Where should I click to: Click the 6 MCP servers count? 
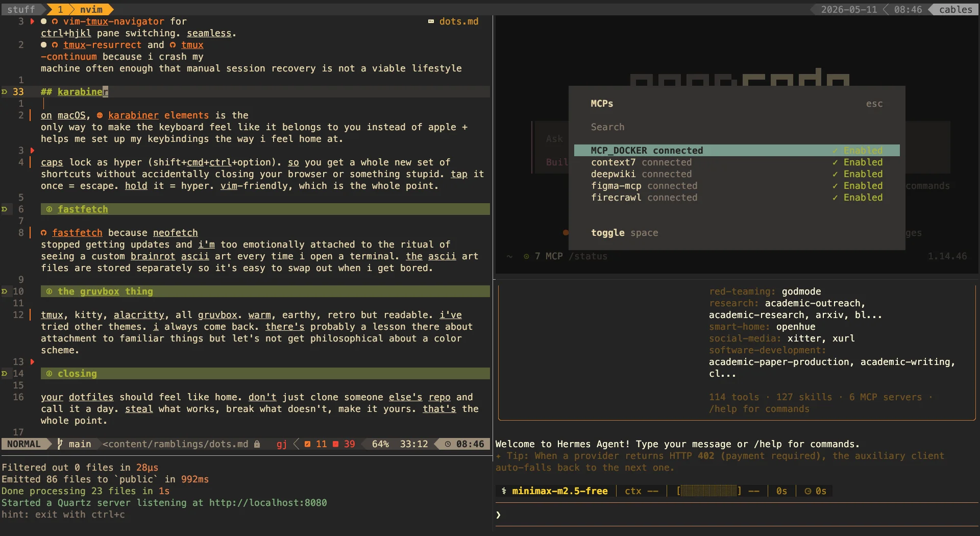coord(886,397)
